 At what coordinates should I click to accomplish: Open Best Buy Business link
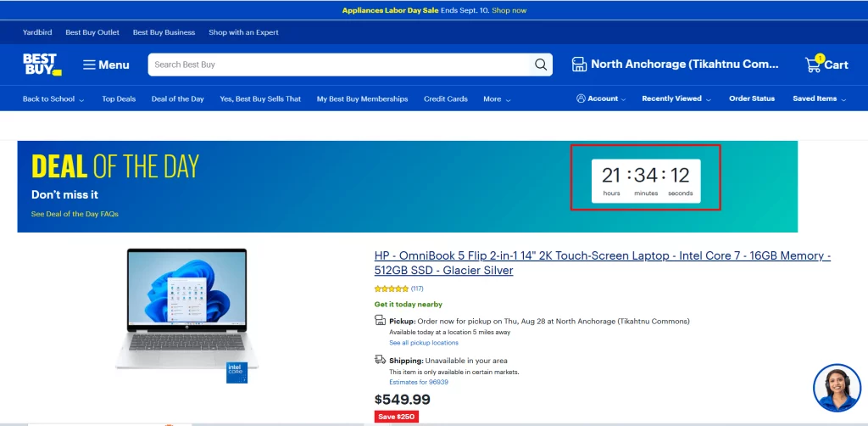pos(164,32)
